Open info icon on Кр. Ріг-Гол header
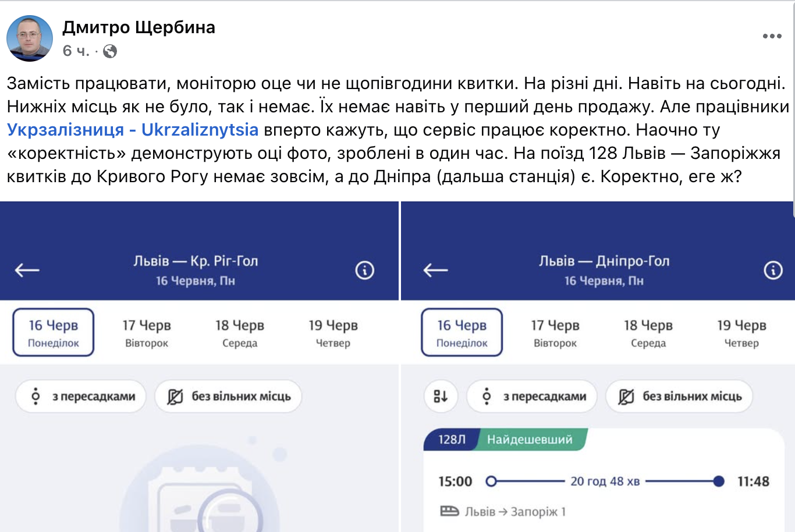 tap(365, 270)
